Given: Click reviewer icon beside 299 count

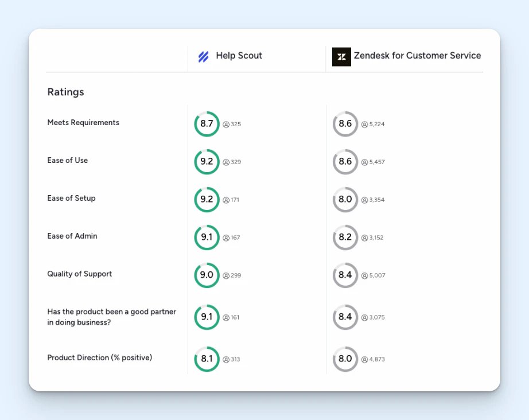Looking at the screenshot, I should pos(226,275).
